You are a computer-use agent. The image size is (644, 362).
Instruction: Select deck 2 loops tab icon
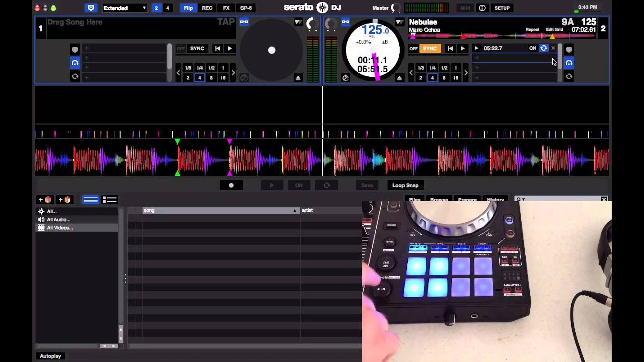[x=569, y=76]
